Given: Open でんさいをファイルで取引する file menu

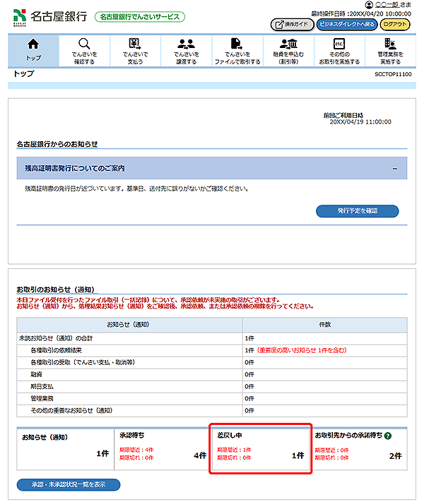Looking at the screenshot, I should (237, 51).
